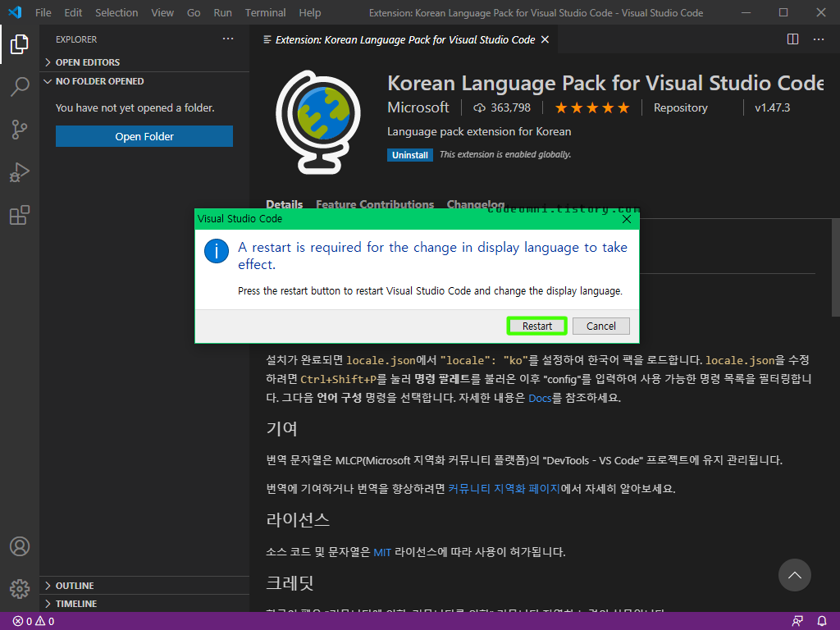This screenshot has width=840, height=630.
Task: Minimize the Visual Studio Code window
Action: 746,12
